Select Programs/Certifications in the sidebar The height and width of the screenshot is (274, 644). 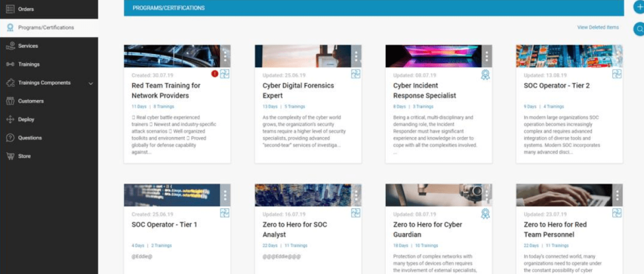click(49, 27)
